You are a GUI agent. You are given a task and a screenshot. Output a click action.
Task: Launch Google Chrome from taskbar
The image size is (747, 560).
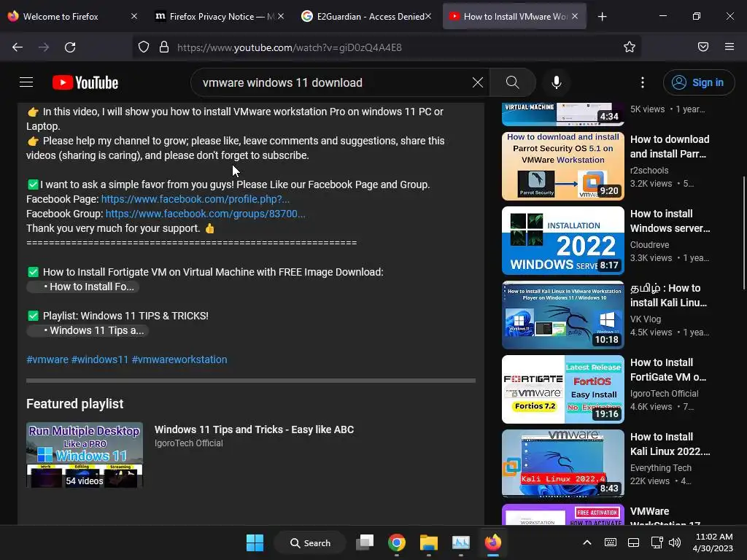coord(396,542)
